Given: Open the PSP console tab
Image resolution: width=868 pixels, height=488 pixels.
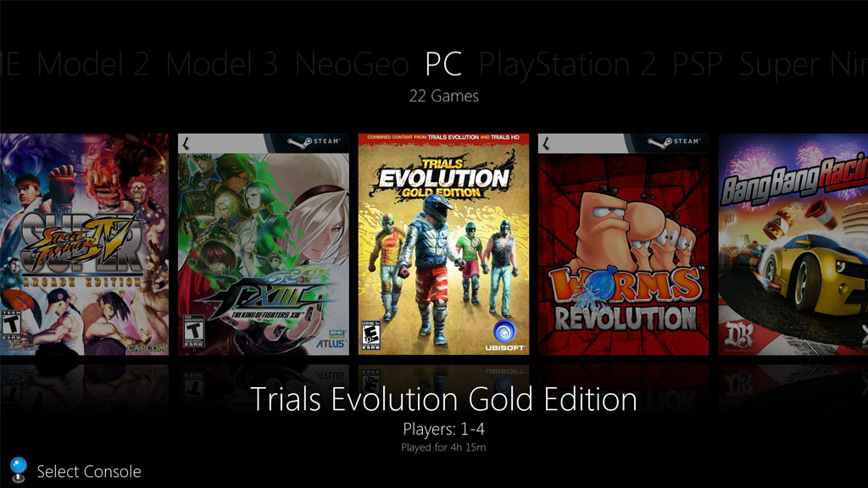Looking at the screenshot, I should tap(698, 64).
